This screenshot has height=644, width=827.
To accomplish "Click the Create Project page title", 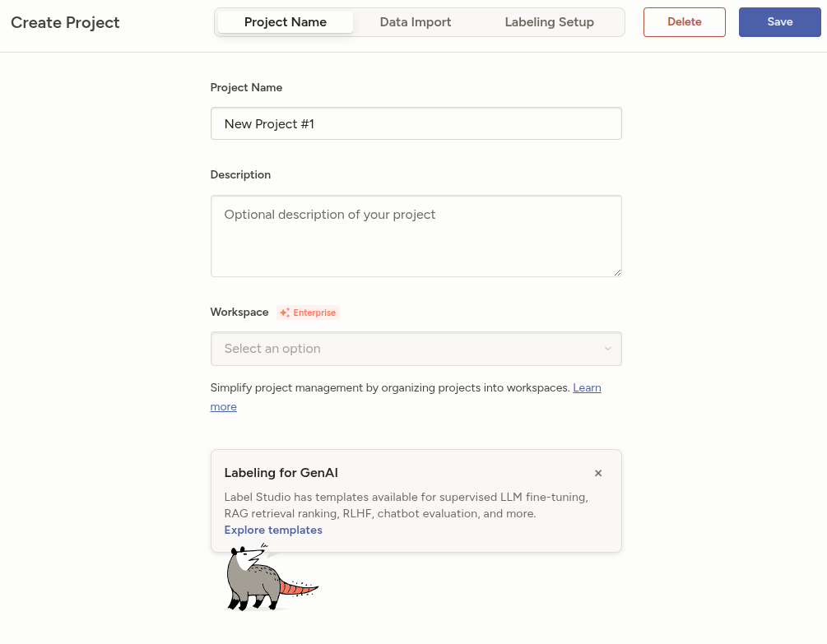I will (x=65, y=22).
